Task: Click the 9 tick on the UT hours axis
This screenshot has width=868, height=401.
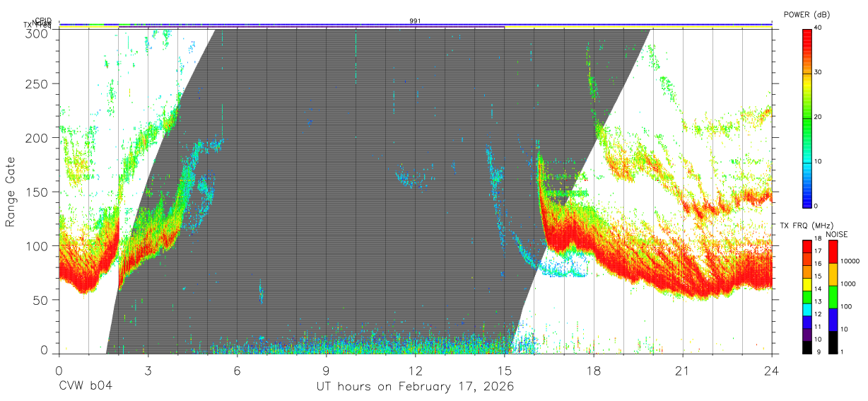Action: point(326,371)
